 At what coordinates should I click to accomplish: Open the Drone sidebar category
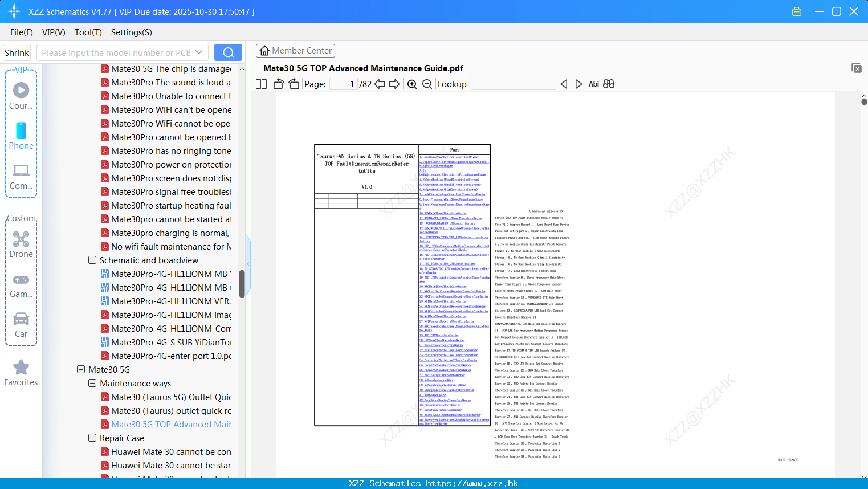point(21,244)
